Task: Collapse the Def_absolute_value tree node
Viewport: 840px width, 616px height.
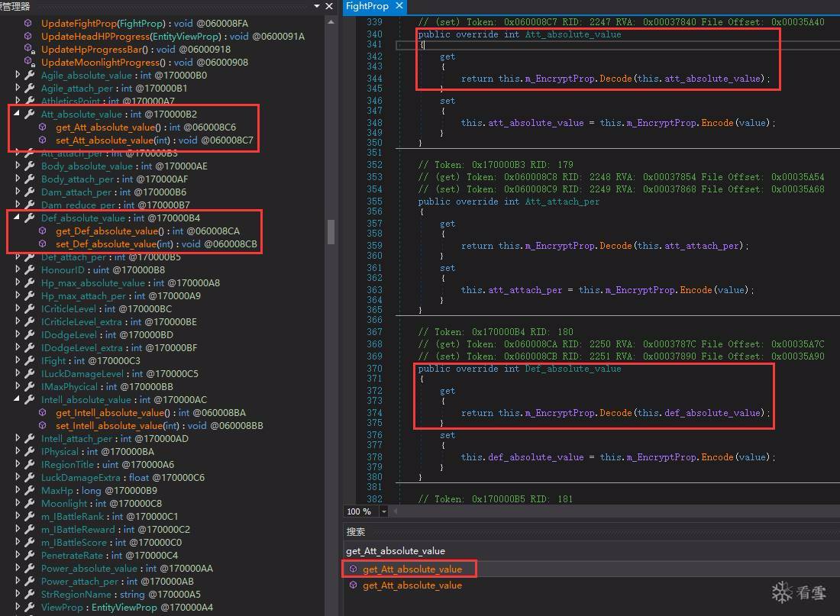Action: pos(18,218)
